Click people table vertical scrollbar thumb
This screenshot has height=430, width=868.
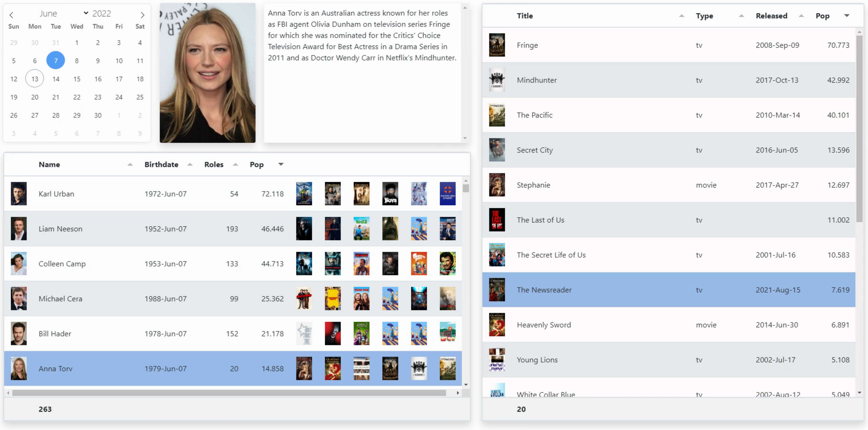coord(466,188)
